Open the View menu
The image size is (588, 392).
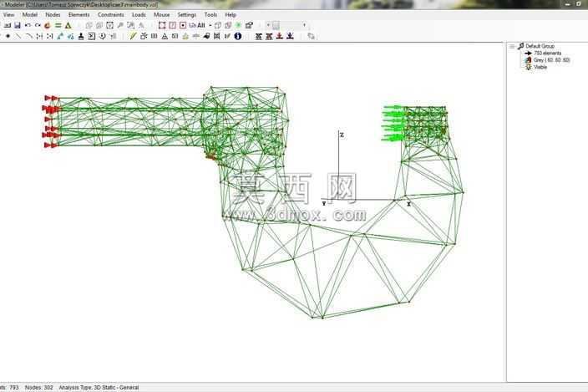(x=8, y=15)
